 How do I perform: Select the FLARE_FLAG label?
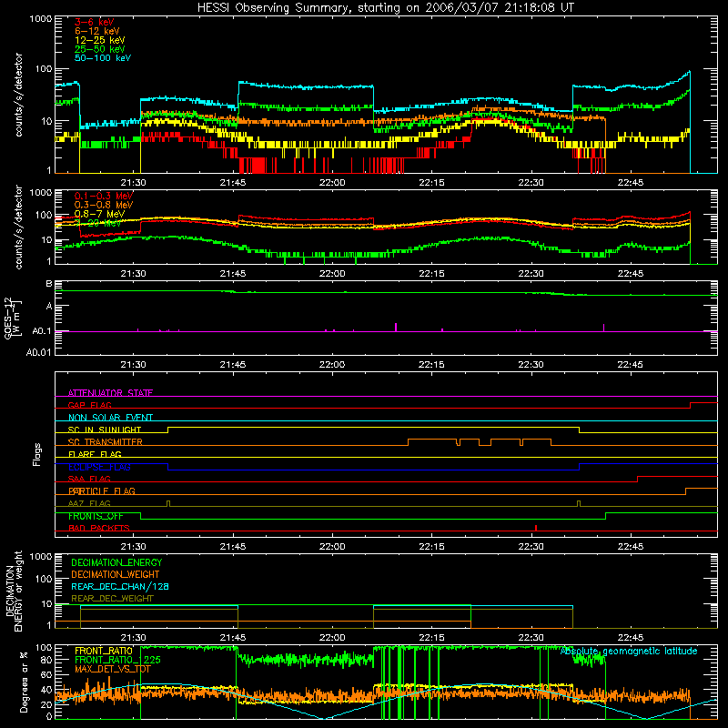point(95,454)
